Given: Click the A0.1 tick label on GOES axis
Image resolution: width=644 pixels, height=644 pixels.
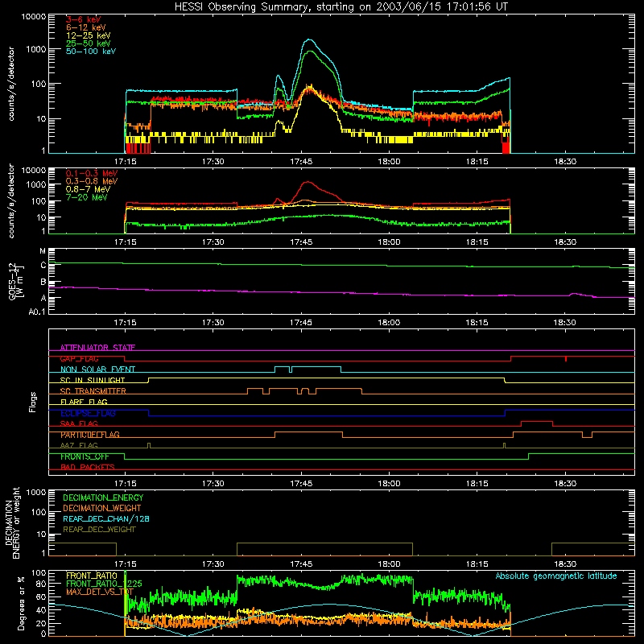Looking at the screenshot, I should 37,312.
